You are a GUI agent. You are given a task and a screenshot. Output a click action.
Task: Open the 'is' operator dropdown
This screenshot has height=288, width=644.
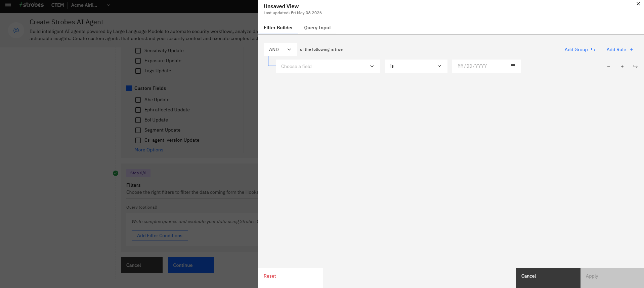click(x=416, y=66)
